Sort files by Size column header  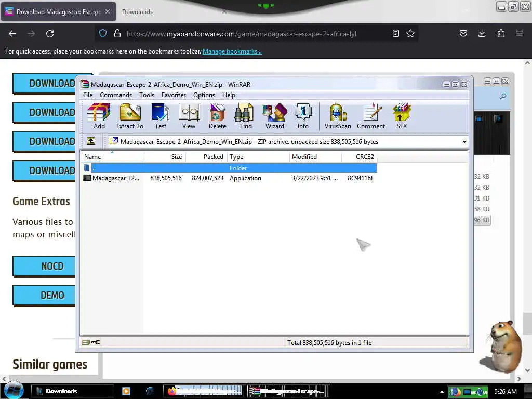[165, 157]
